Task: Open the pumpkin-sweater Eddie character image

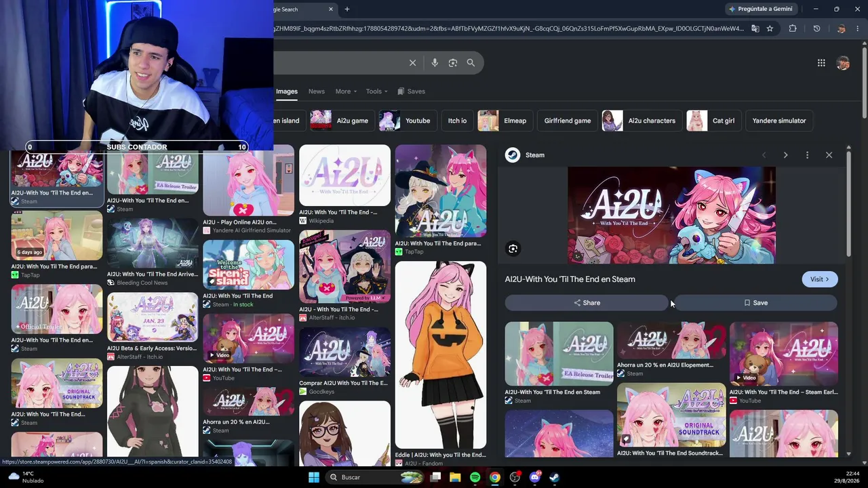Action: (x=441, y=354)
